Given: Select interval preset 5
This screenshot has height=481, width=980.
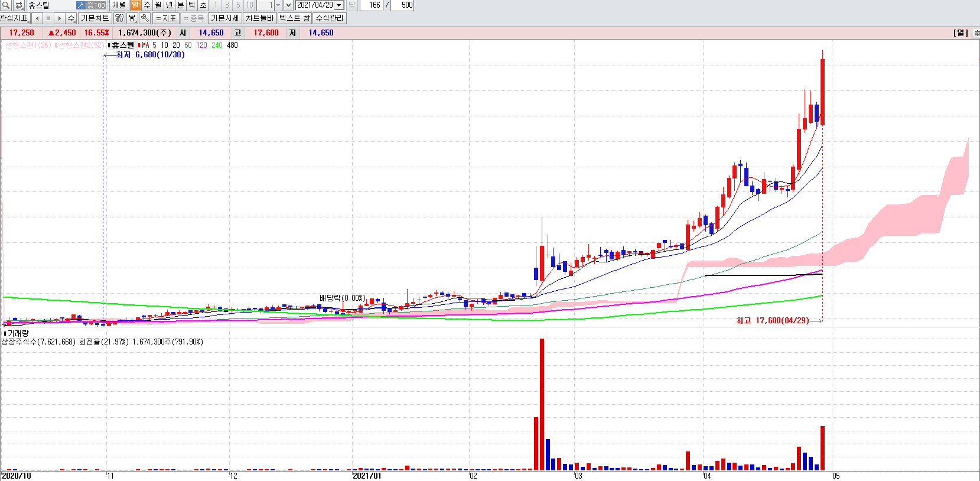Looking at the screenshot, I should pyautogui.click(x=238, y=5).
